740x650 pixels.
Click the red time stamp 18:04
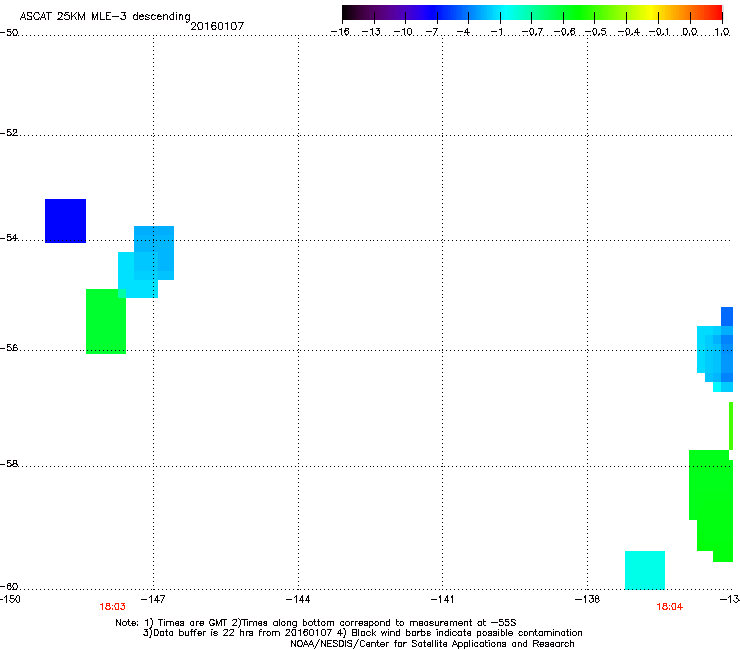point(669,607)
